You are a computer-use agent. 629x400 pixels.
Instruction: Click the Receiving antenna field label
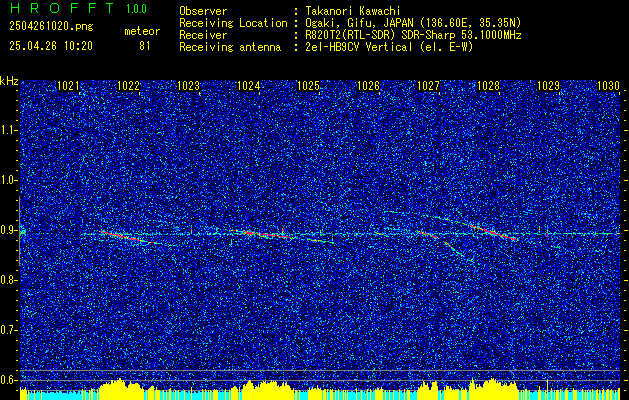click(x=230, y=47)
